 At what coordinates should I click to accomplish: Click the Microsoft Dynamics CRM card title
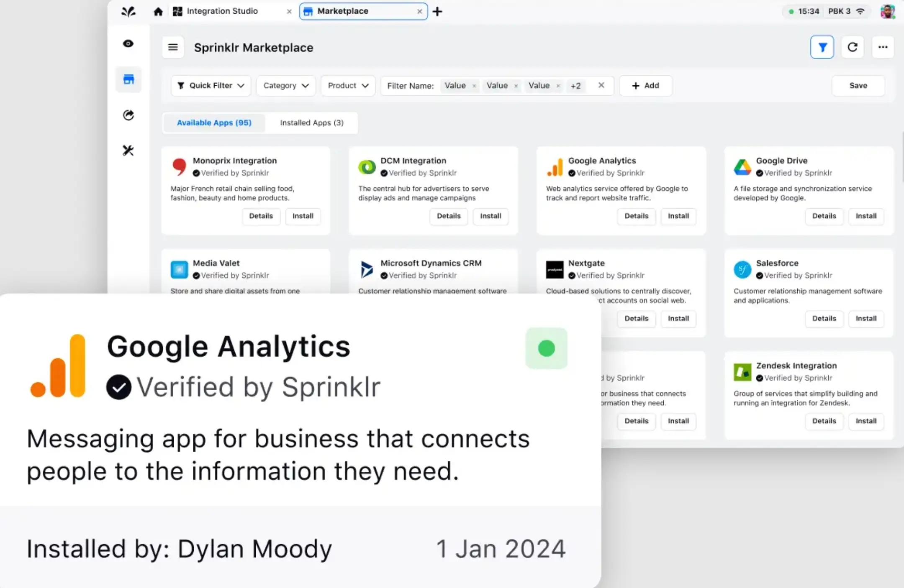click(x=431, y=263)
